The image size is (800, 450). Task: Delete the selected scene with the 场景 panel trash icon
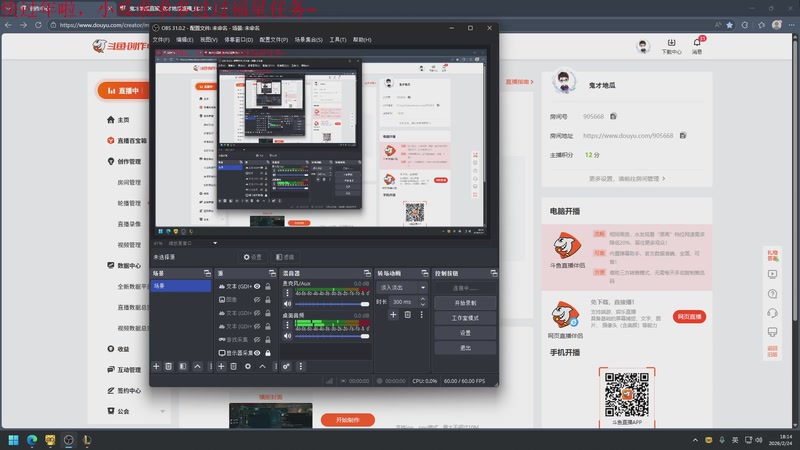168,366
